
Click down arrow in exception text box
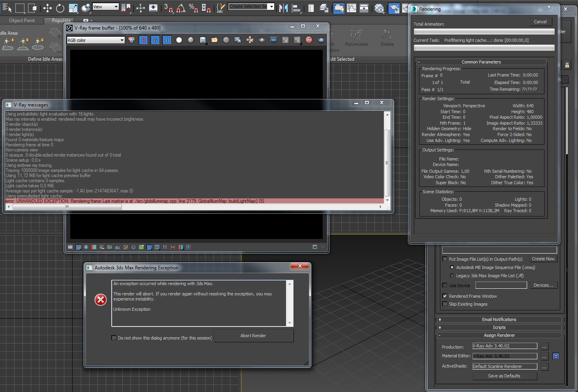click(290, 323)
